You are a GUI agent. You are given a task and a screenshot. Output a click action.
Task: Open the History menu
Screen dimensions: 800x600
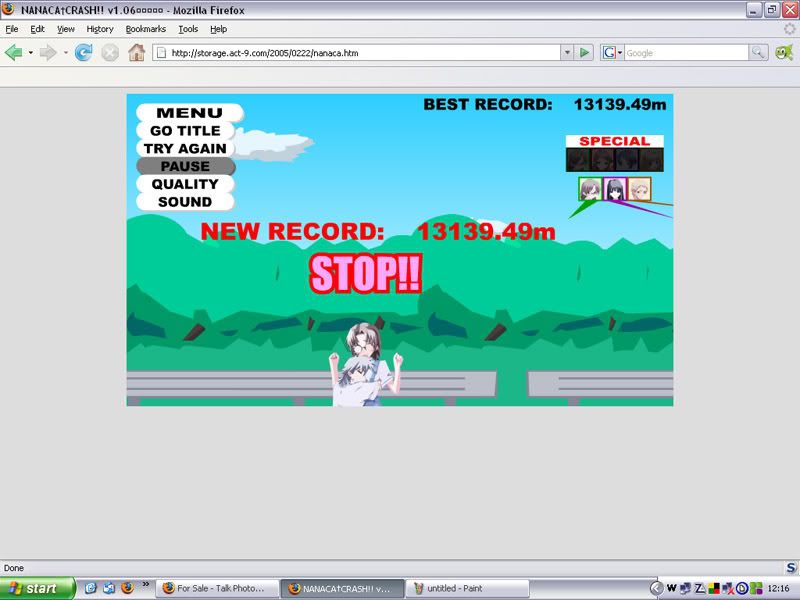coord(100,29)
